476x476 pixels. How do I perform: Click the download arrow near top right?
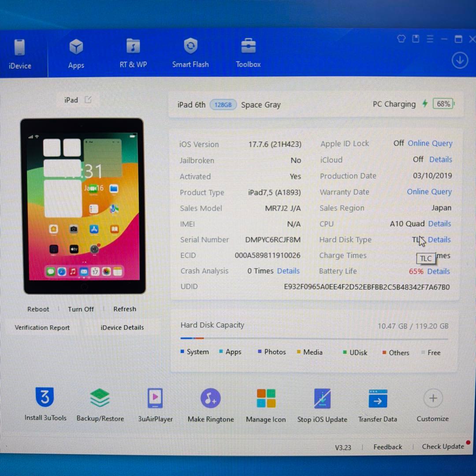click(x=460, y=60)
